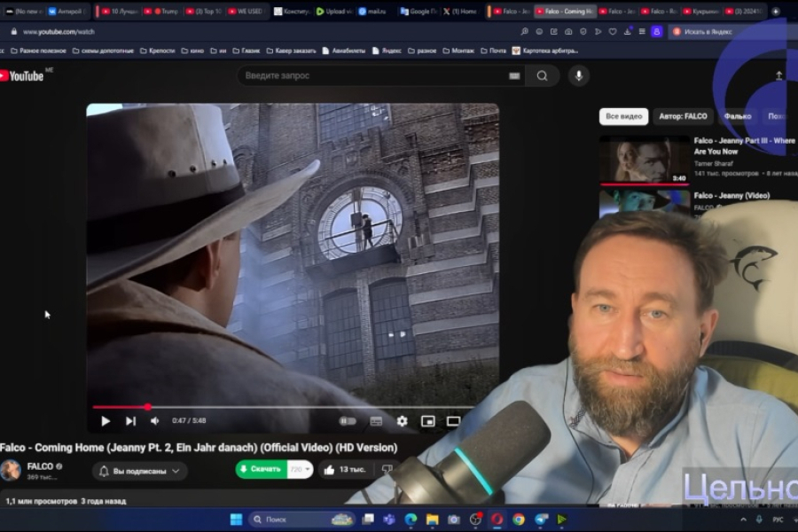
Task: Select the Автор: FALCO filter chip
Action: [683, 116]
